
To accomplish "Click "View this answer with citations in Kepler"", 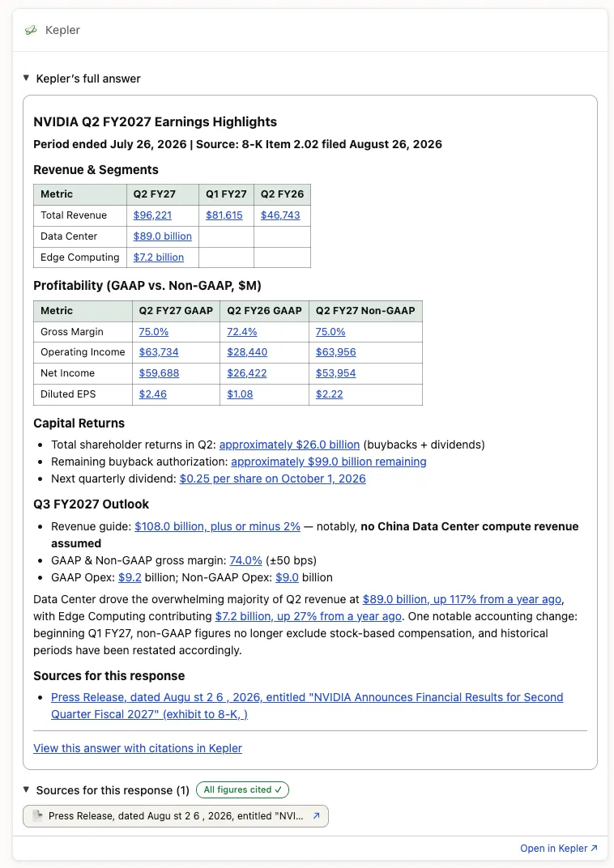I will point(138,748).
